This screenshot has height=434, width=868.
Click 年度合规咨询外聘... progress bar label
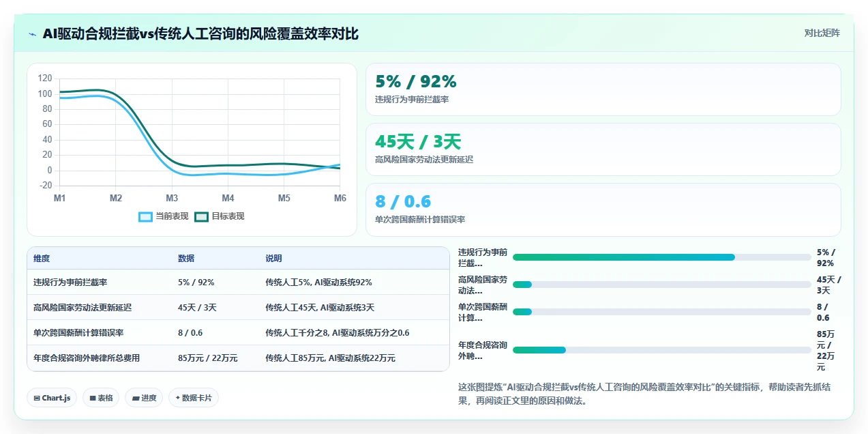click(483, 350)
